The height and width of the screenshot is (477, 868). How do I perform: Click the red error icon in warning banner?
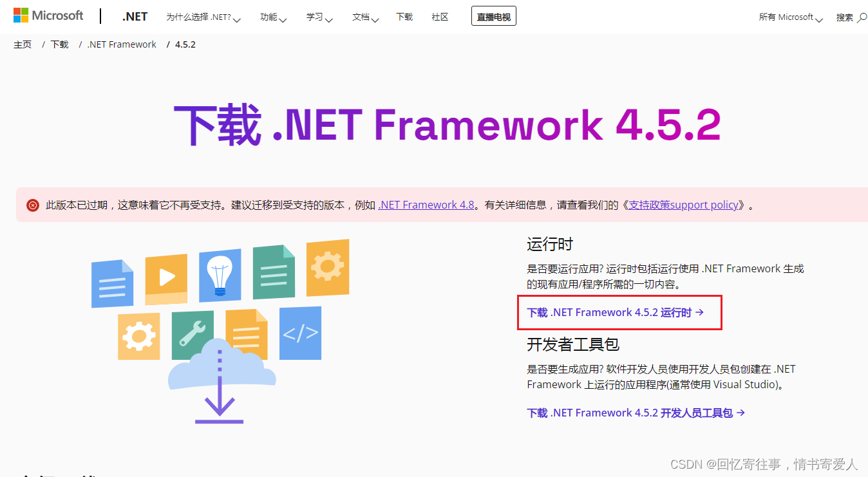(x=33, y=205)
